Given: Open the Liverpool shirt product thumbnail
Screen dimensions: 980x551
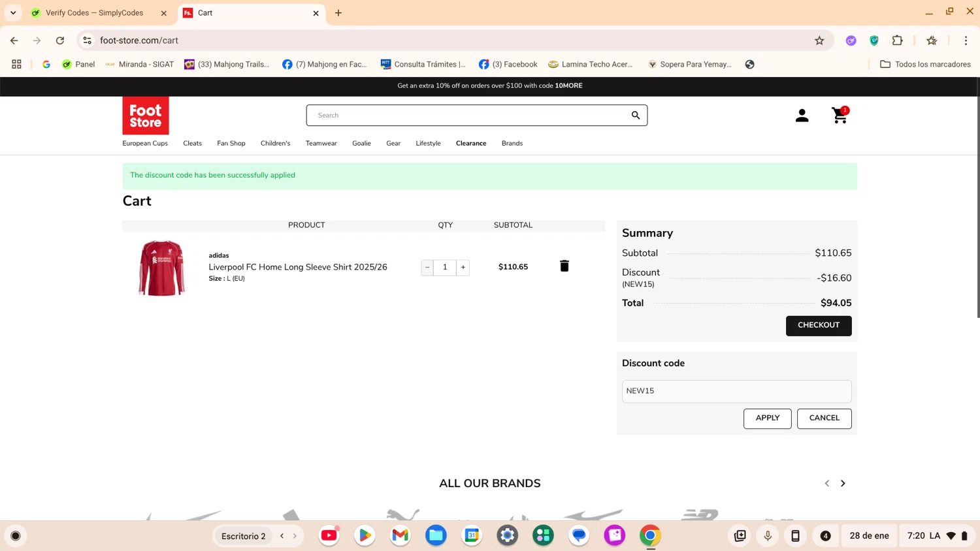Looking at the screenshot, I should tap(161, 268).
